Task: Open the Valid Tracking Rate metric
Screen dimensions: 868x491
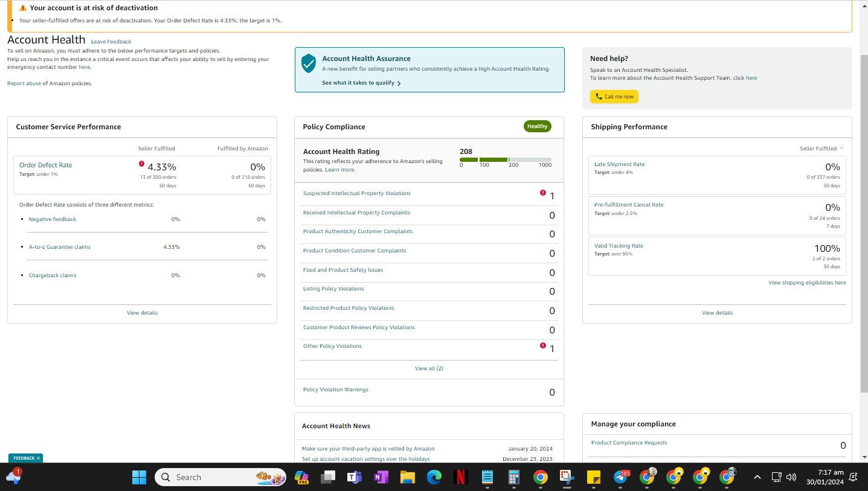Action: pyautogui.click(x=619, y=246)
